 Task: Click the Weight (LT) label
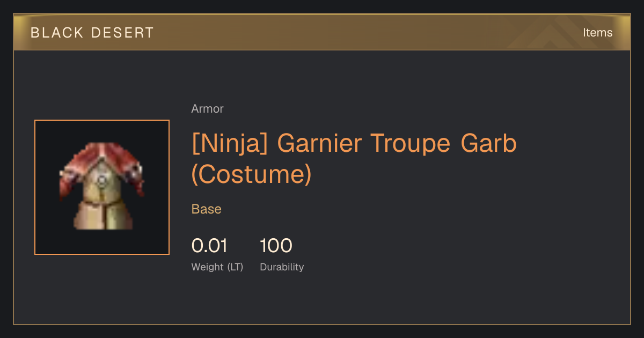[x=217, y=267]
